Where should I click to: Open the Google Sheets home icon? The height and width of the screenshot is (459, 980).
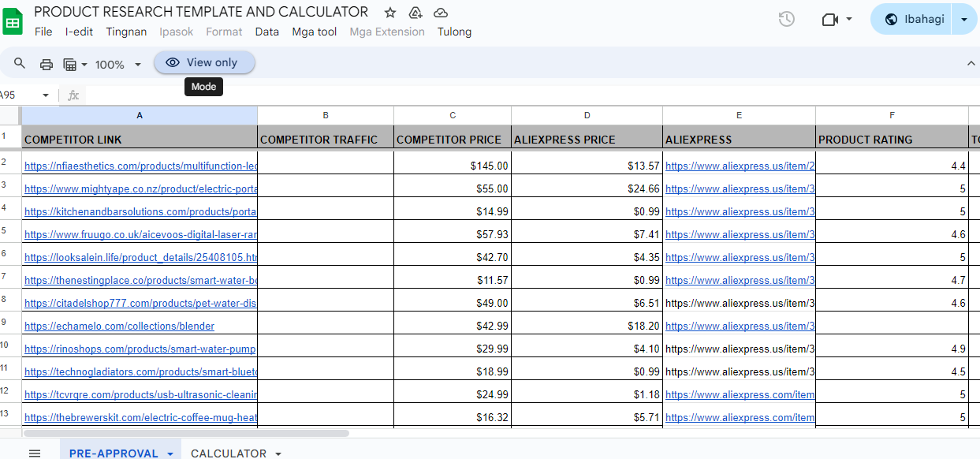[x=13, y=21]
